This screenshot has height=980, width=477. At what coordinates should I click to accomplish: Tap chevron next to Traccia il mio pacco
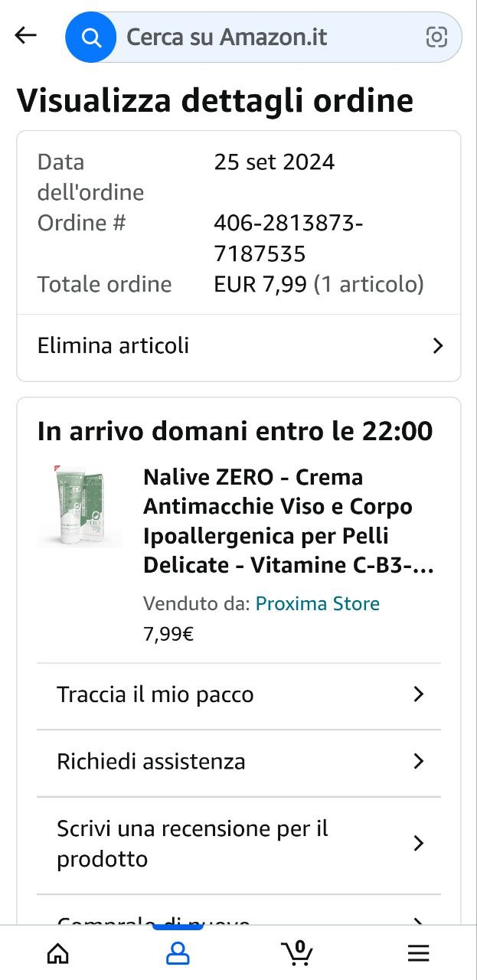[x=418, y=694]
